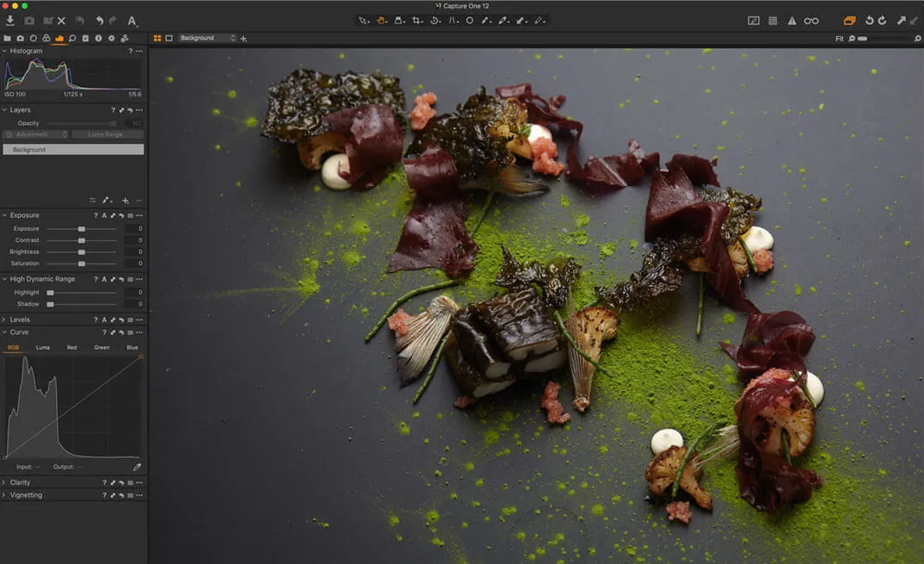Switch to the Luma curve tab
This screenshot has width=924, height=564.
42,348
